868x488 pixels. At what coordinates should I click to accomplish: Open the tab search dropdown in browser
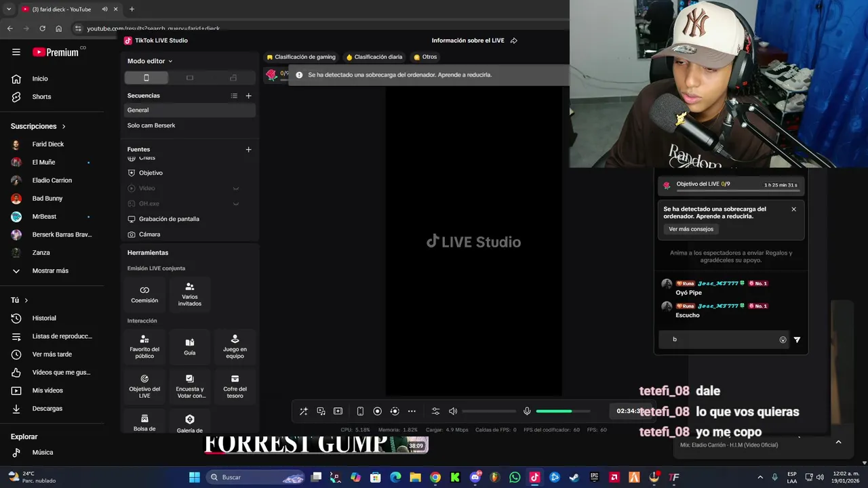pos(9,9)
